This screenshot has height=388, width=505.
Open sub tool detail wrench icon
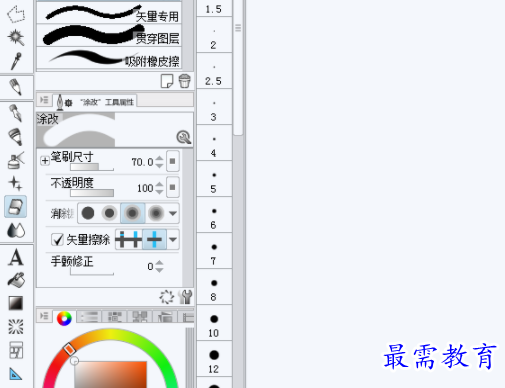[185, 296]
